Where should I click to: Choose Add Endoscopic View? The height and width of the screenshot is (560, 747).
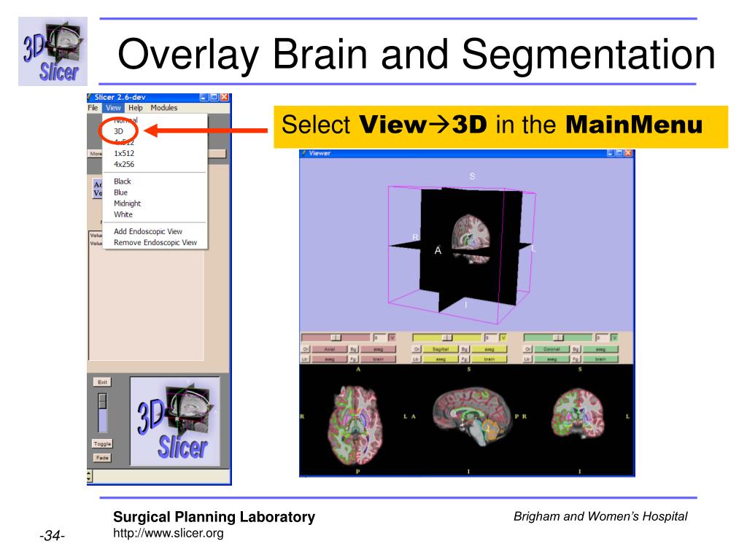pos(147,231)
